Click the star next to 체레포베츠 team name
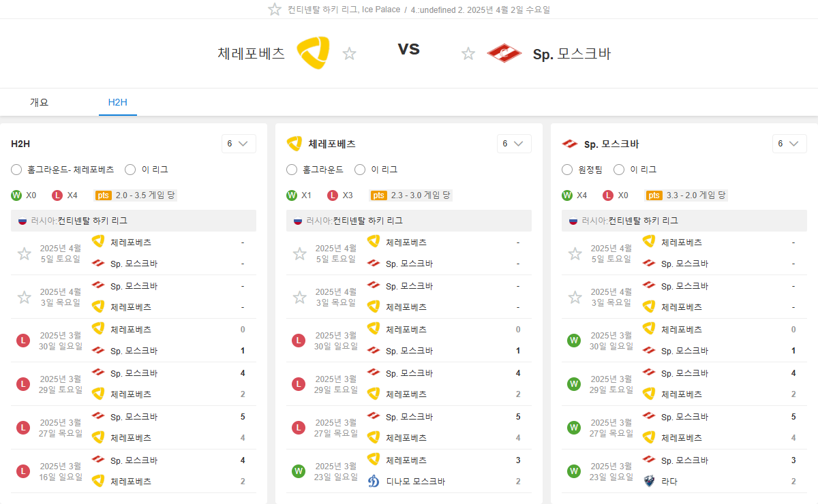The height and width of the screenshot is (504, 818). [349, 54]
